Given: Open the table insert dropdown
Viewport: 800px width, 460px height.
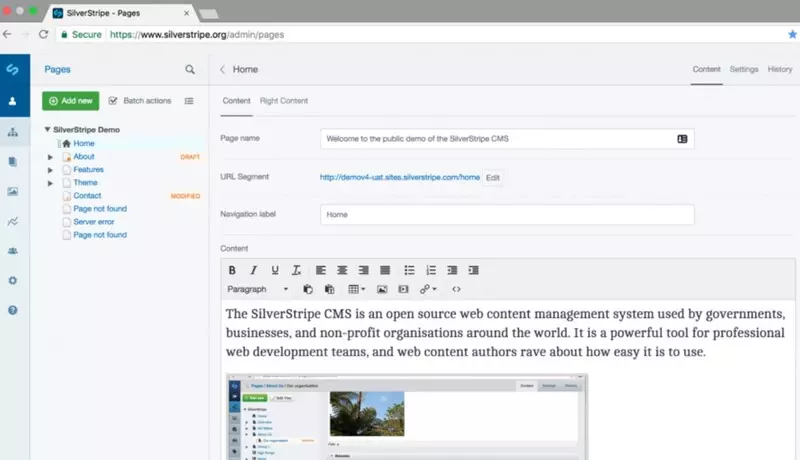Looking at the screenshot, I should (357, 289).
